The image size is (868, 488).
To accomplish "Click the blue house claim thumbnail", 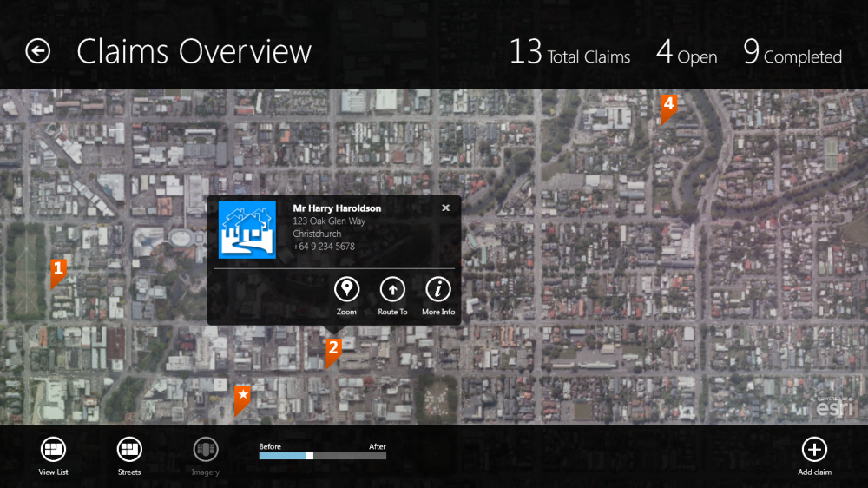I will [x=247, y=230].
